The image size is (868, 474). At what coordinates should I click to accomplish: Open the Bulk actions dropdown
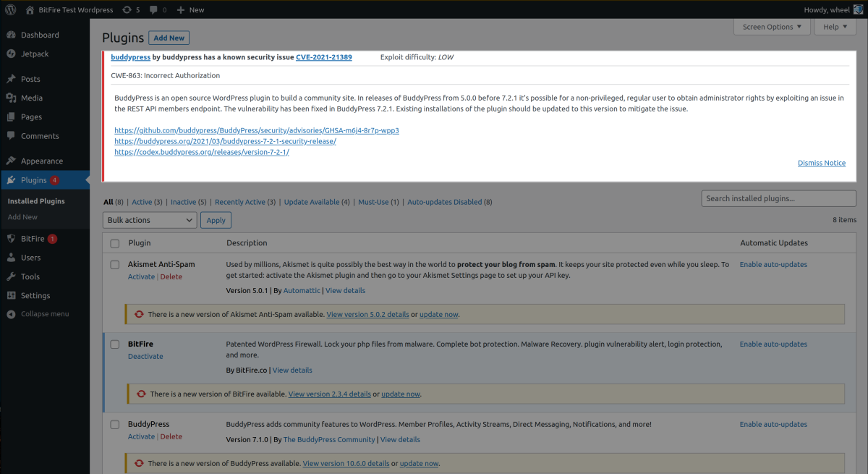coord(150,220)
